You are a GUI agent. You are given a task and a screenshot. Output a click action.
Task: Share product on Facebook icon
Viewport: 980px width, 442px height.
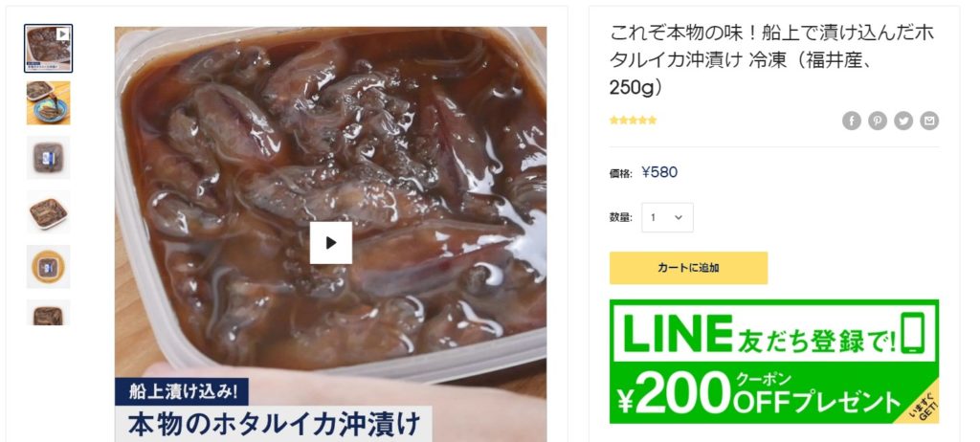851,121
